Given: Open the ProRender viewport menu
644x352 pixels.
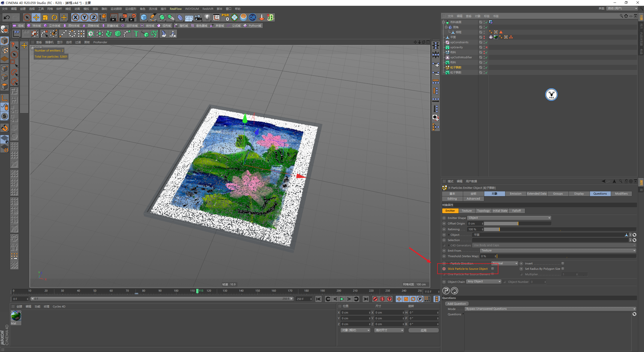Looking at the screenshot, I should (x=100, y=42).
